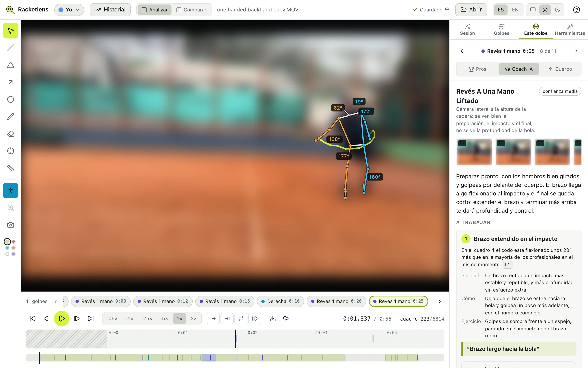This screenshot has width=588, height=368.
Task: Select the freehand pencil tool
Action: click(10, 117)
